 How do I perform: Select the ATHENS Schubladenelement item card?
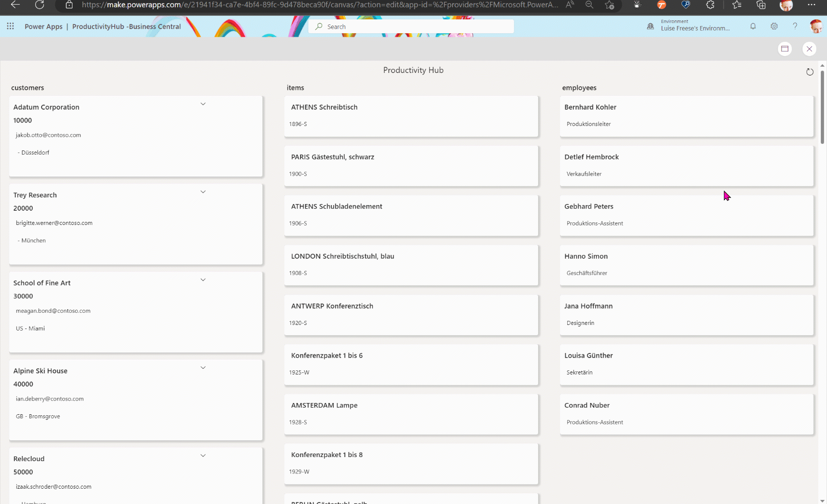[x=411, y=216]
